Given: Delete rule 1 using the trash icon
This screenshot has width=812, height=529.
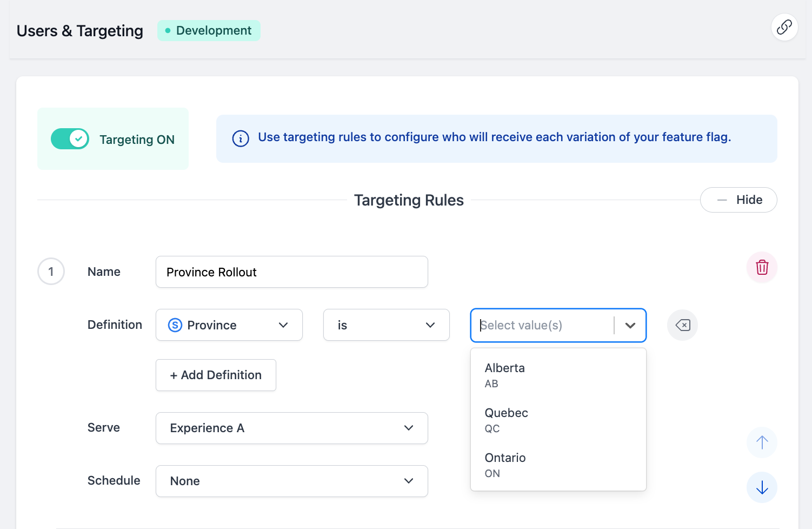Looking at the screenshot, I should click(762, 267).
